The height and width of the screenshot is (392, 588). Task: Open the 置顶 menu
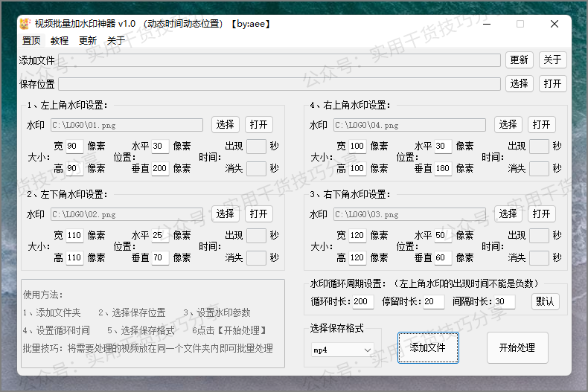pos(31,40)
